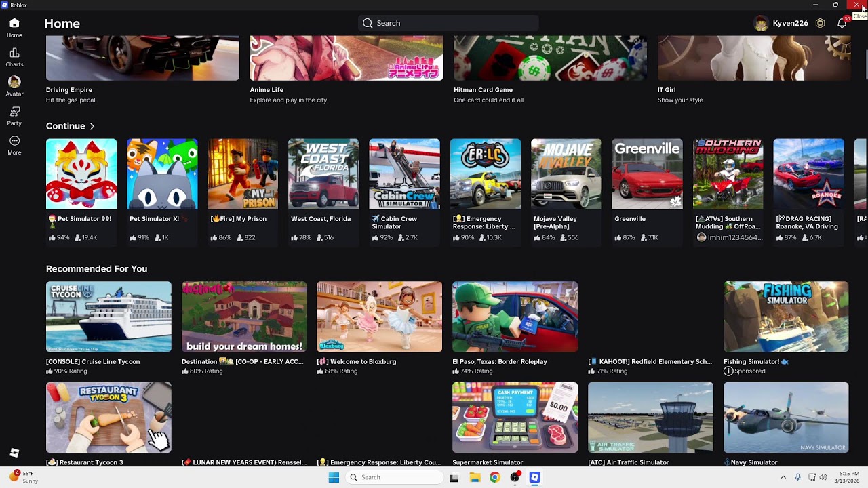Open Restaurant Tycoon 3 thumbnail
Image resolution: width=868 pixels, height=488 pixels.
(108, 418)
